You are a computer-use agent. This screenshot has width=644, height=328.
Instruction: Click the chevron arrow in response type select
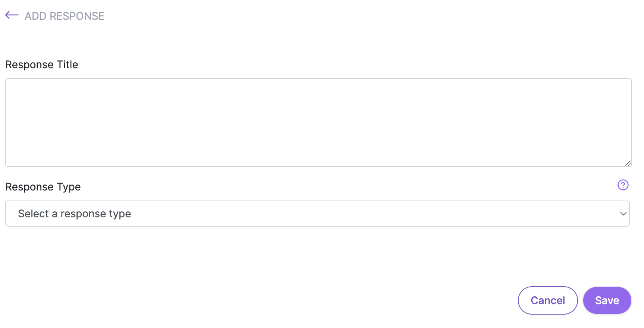coord(623,214)
